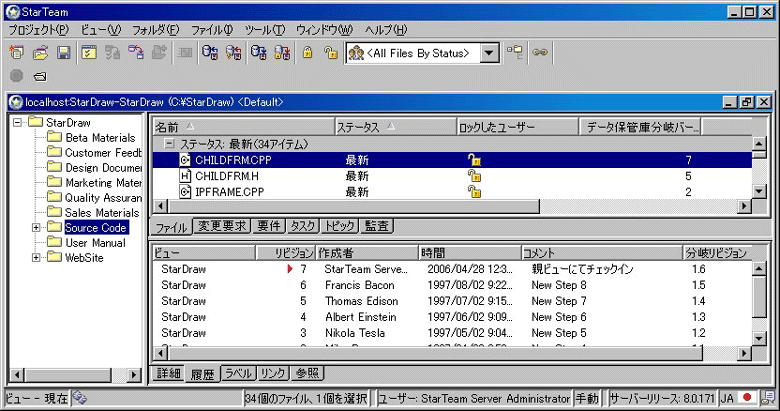780x411 pixels.
Task: Switch to the 参照 lower tab
Action: point(307,373)
